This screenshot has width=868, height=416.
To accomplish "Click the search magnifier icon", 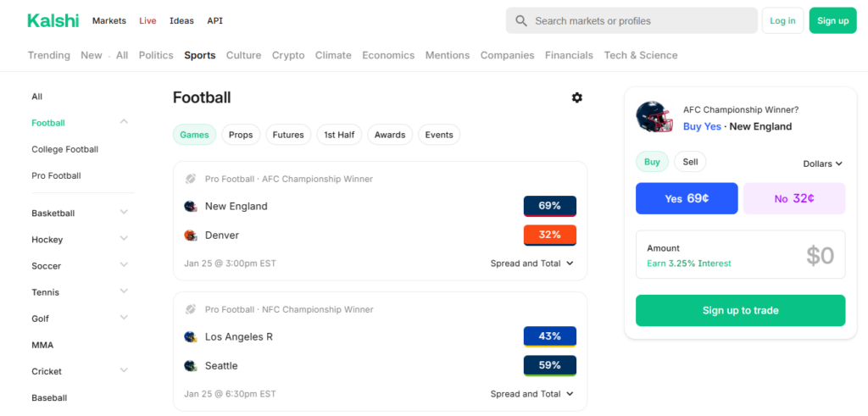I will [x=521, y=20].
